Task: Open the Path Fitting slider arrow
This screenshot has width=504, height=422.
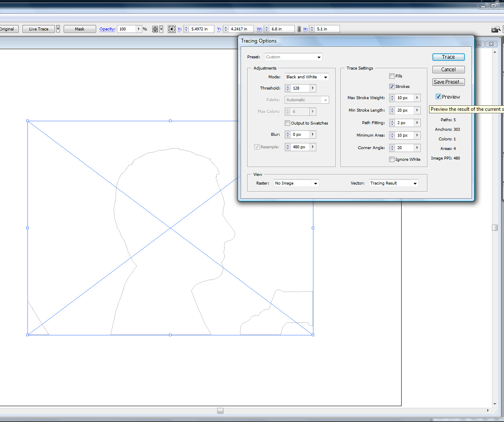Action: click(417, 123)
